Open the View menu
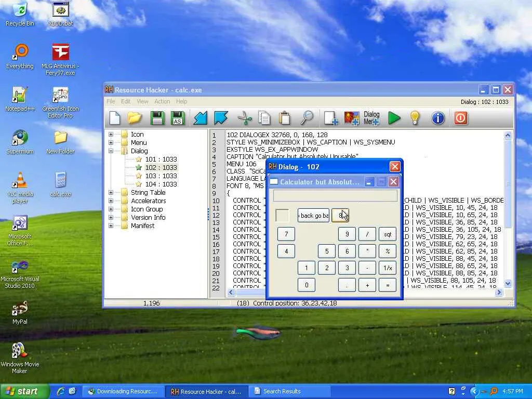Viewport: 532px width, 399px height. pos(142,101)
